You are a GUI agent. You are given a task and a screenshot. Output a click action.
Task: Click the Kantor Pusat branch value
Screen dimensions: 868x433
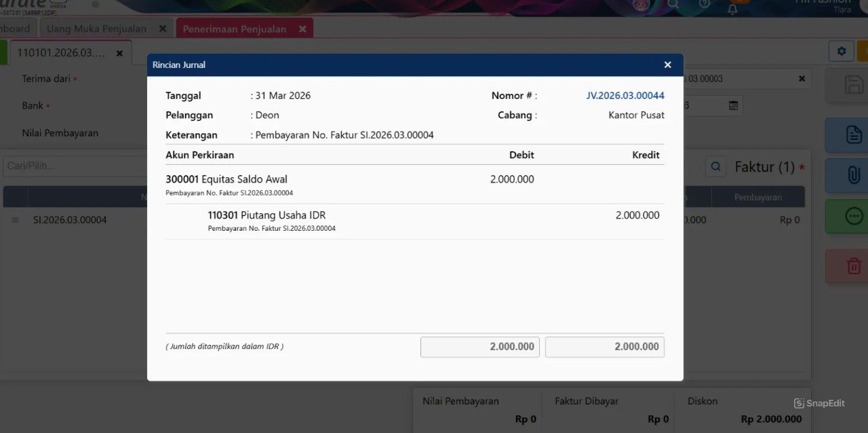coord(636,115)
